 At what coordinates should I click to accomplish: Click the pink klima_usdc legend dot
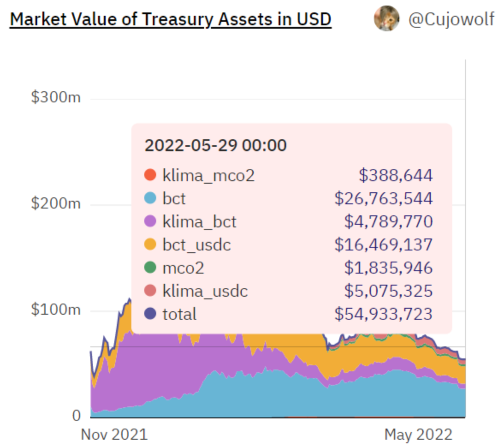pos(150,291)
